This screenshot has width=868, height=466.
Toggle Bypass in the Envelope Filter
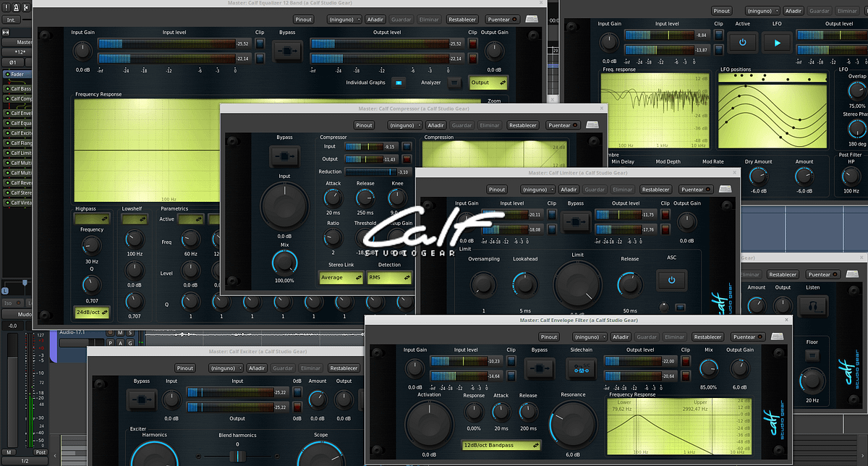tap(540, 370)
